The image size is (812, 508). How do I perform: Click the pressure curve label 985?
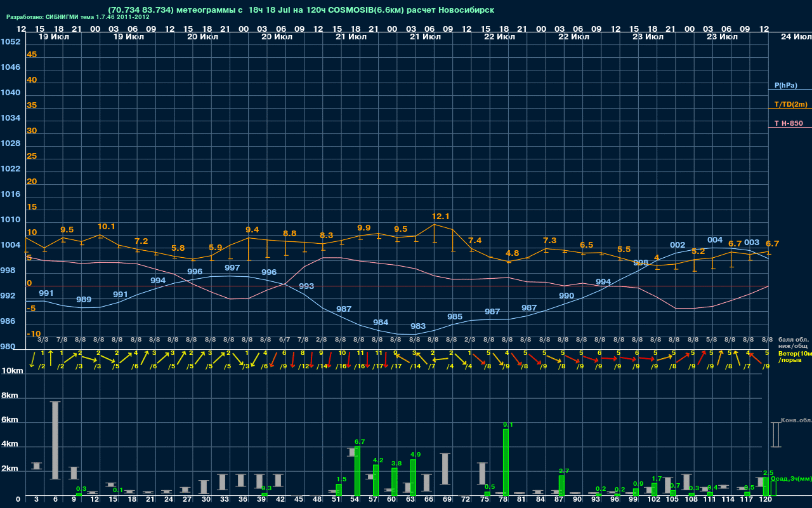pos(455,317)
